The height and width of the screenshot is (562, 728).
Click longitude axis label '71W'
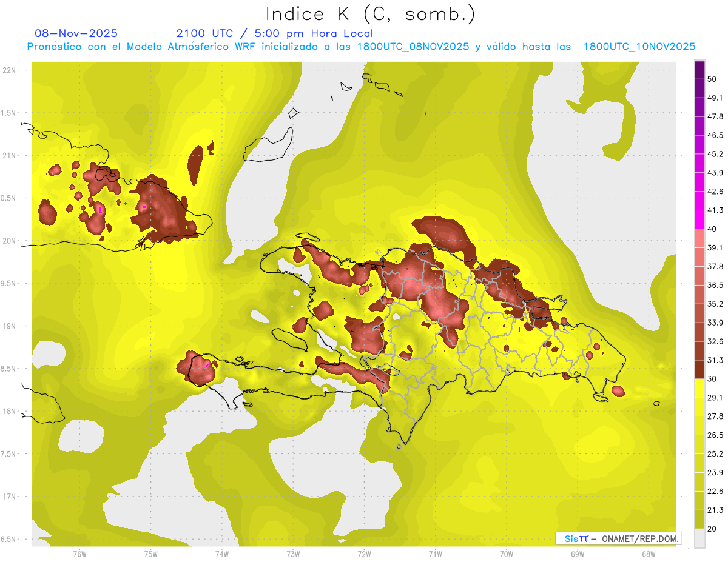point(435,554)
